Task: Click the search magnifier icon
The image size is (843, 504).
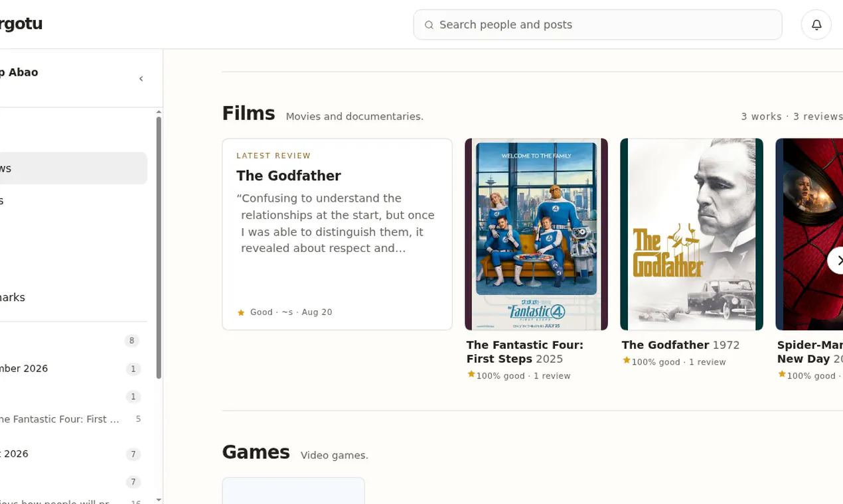Action: click(429, 25)
